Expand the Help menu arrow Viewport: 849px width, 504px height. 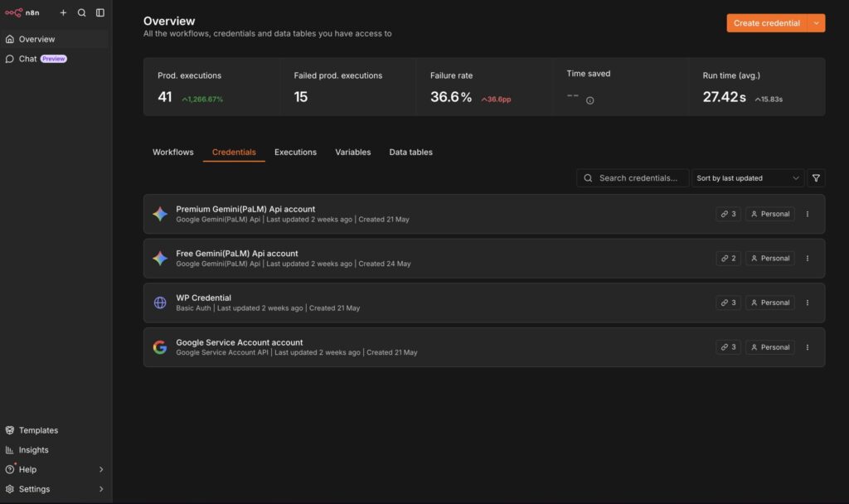pyautogui.click(x=100, y=469)
